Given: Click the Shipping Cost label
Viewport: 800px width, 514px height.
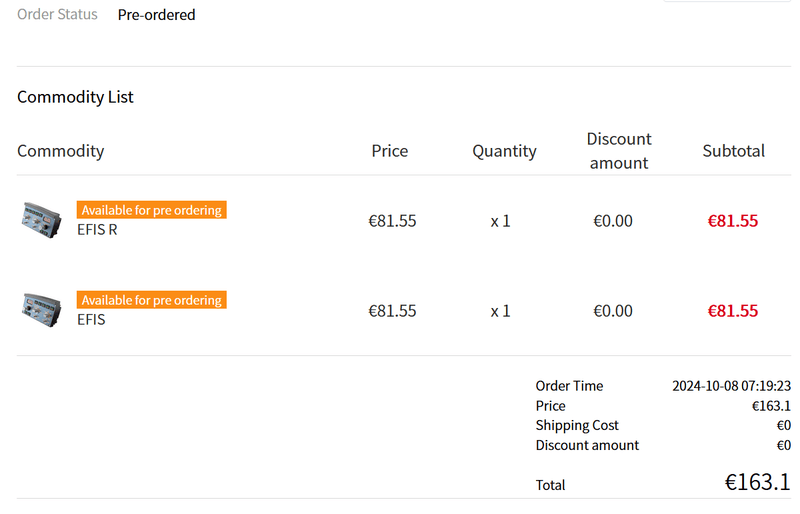Looking at the screenshot, I should pyautogui.click(x=577, y=425).
